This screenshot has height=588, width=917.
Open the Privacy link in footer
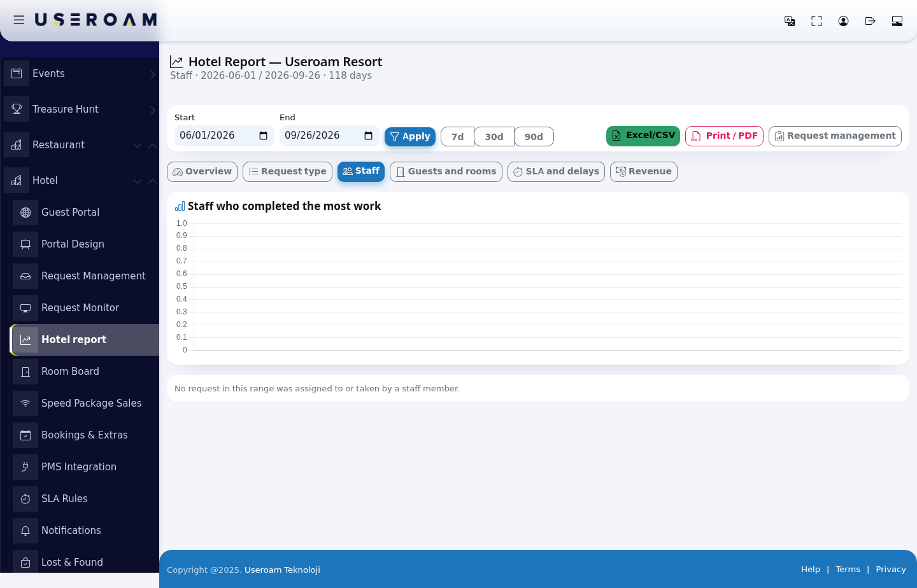coord(891,570)
